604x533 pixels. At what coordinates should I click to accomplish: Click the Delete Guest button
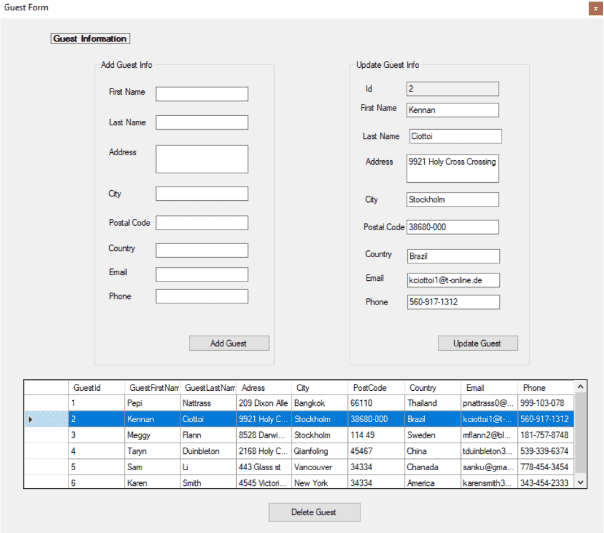coord(314,512)
